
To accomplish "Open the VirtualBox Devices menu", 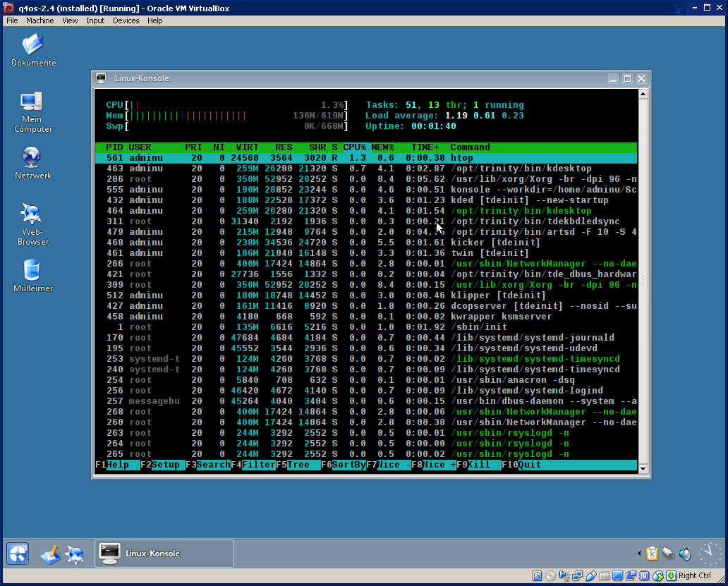I will coord(126,20).
